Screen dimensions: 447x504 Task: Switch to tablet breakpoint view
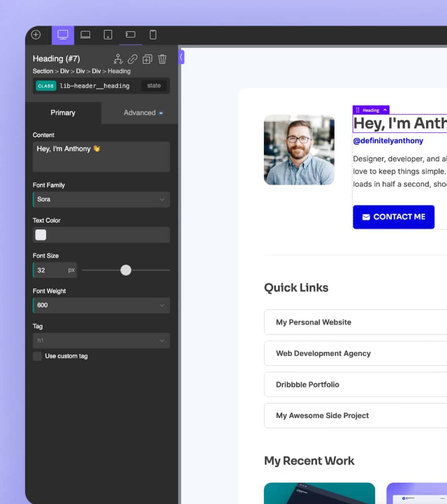pyautogui.click(x=107, y=35)
